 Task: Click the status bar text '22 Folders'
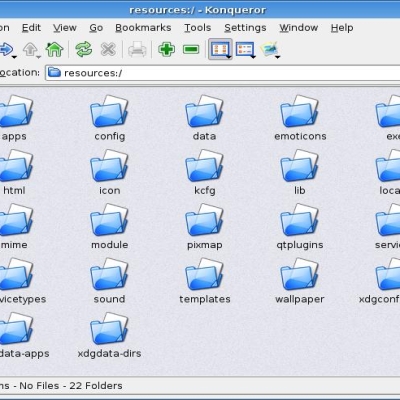(96, 386)
